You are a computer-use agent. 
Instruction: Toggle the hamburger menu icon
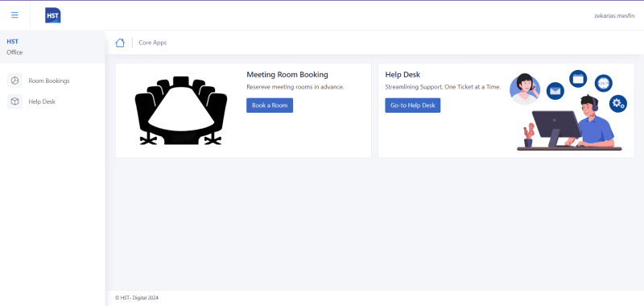pos(14,15)
